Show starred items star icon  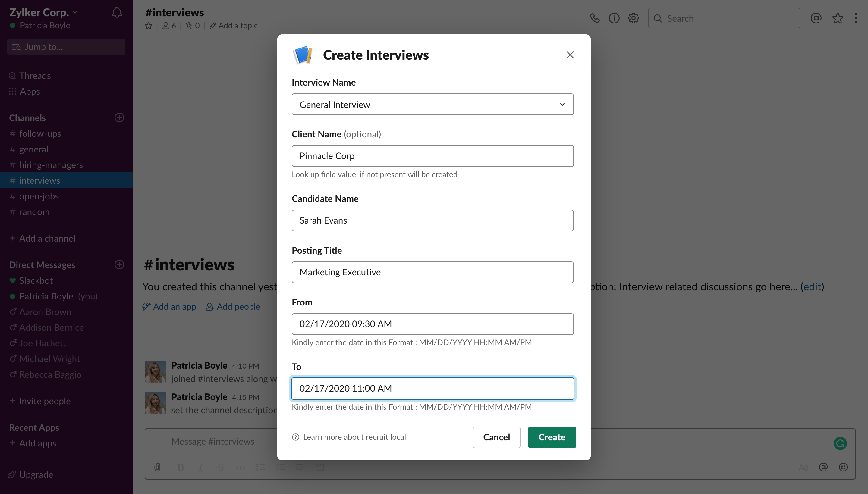(x=838, y=18)
